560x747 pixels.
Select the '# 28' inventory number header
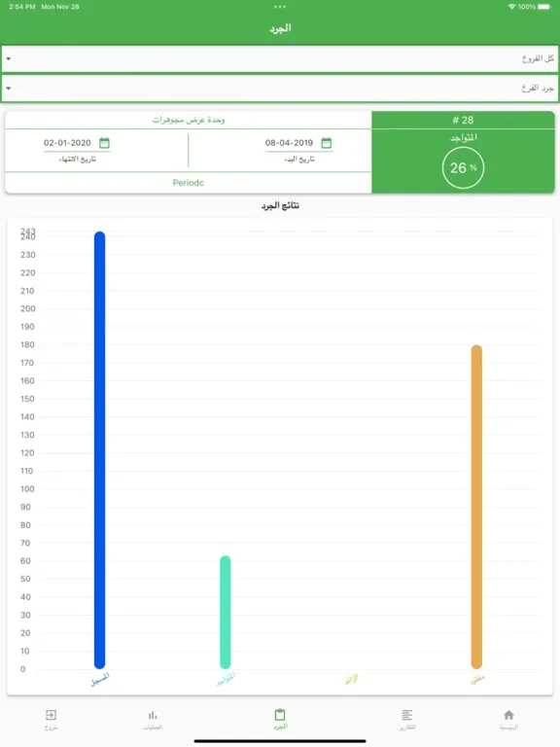point(463,120)
